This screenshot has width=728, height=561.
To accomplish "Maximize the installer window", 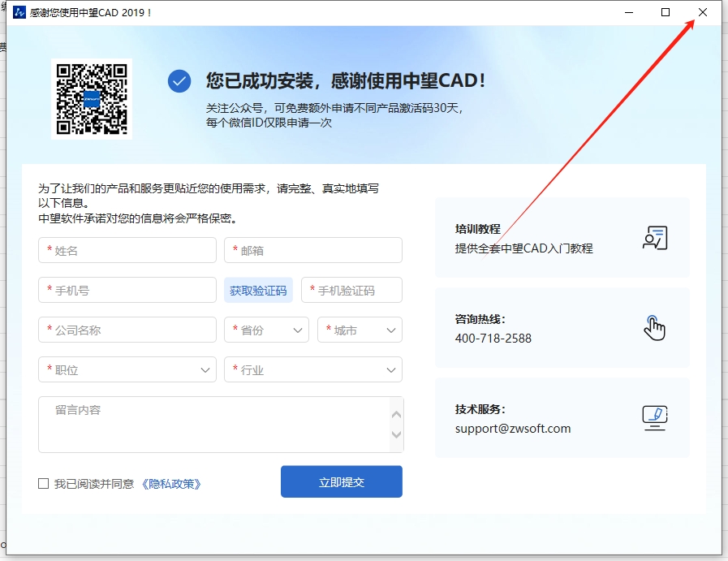I will [666, 12].
